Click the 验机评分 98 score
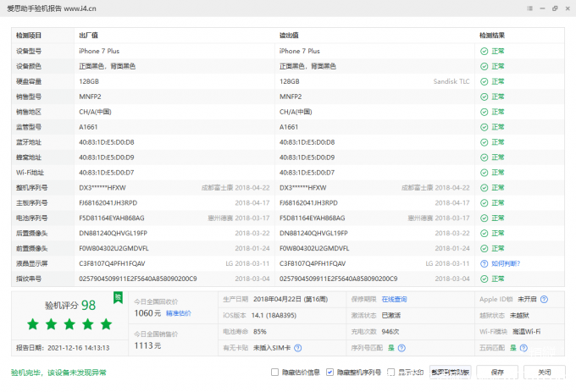This screenshot has width=576, height=392. point(70,305)
